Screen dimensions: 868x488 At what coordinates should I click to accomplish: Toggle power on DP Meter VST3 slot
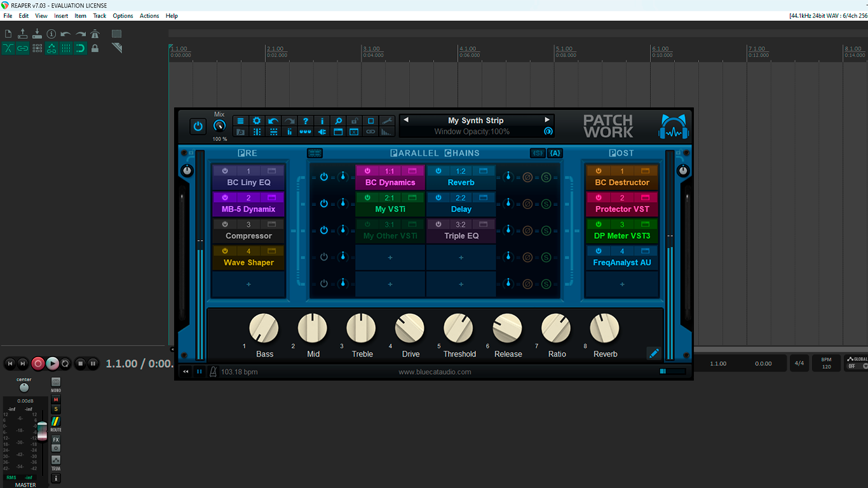coord(599,224)
